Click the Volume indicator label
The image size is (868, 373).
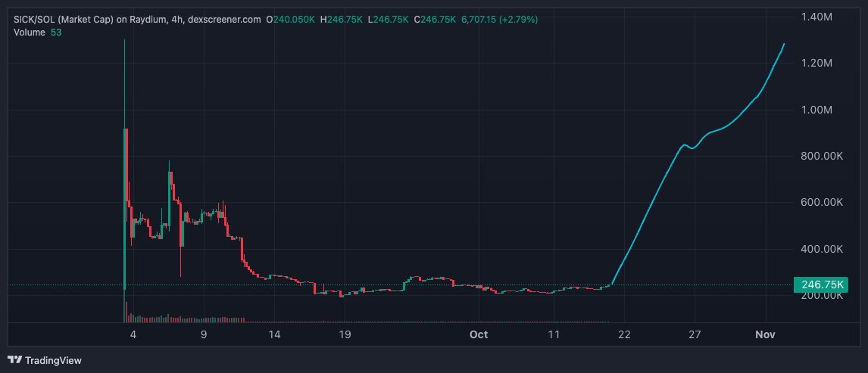coord(30,33)
